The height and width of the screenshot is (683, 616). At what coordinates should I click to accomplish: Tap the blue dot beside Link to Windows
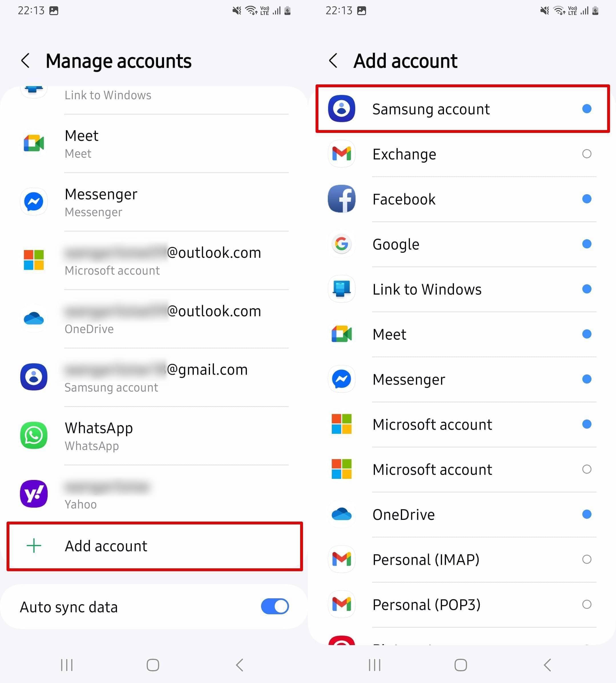coord(587,289)
